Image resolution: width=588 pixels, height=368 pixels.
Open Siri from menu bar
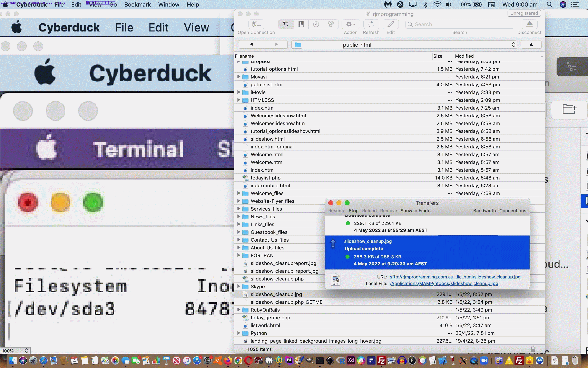pyautogui.click(x=563, y=4)
